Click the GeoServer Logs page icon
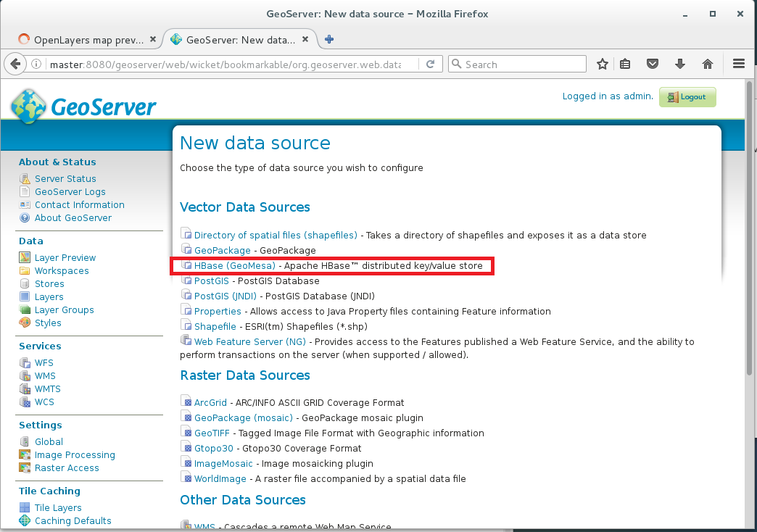The image size is (757, 532). point(25,191)
